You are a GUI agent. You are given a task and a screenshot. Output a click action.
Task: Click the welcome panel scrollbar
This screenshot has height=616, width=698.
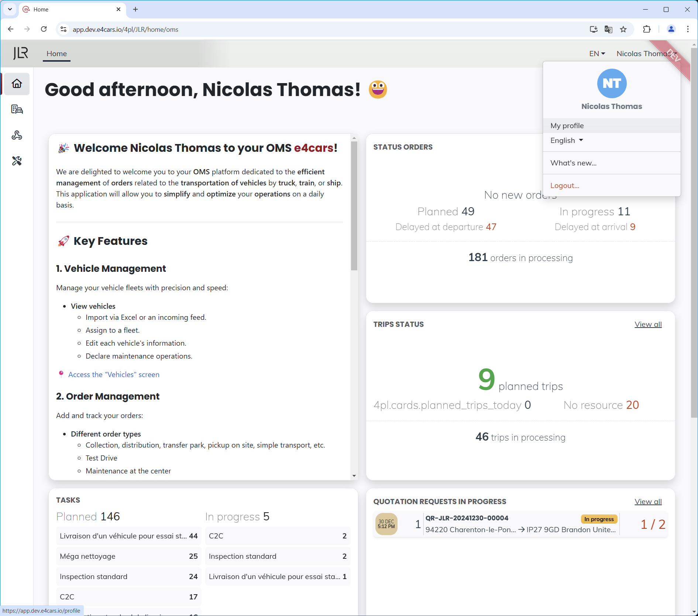pyautogui.click(x=354, y=207)
